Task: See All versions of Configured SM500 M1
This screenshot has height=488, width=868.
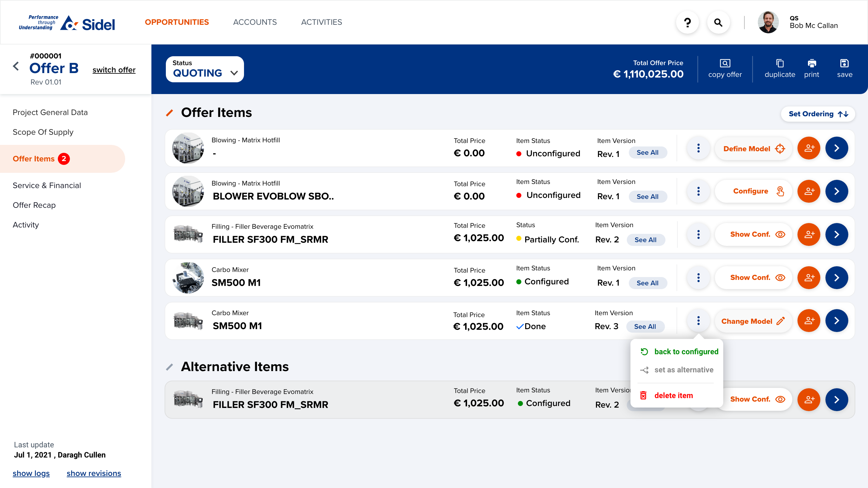Action: (x=647, y=283)
